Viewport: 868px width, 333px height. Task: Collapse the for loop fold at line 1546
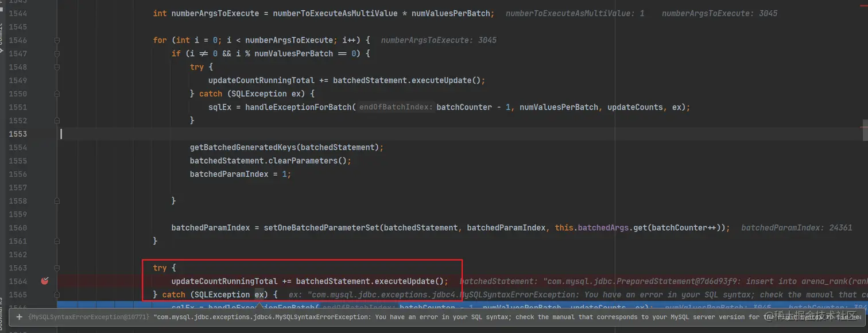57,40
